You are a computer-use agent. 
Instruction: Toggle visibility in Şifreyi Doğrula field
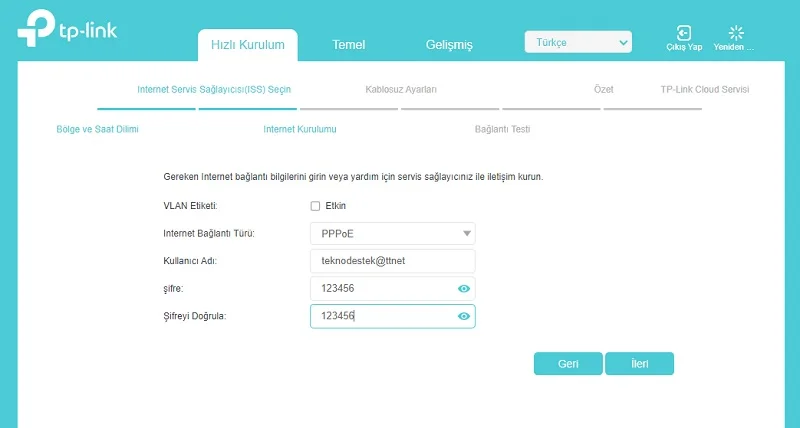[x=464, y=316]
